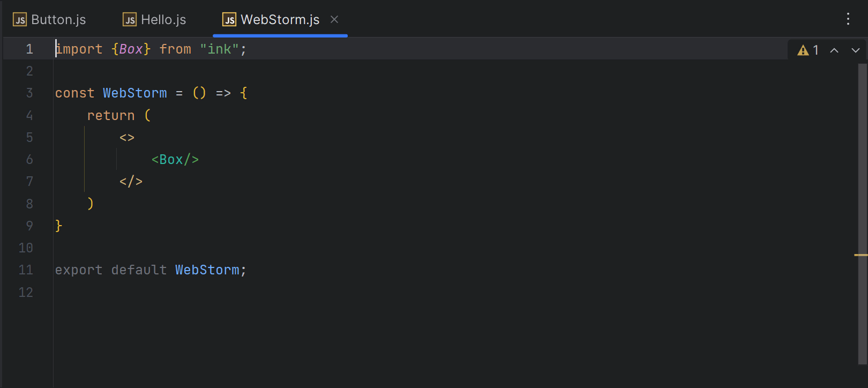Click WebStorm in the export default statement
Screen dimensions: 868x388
207,270
